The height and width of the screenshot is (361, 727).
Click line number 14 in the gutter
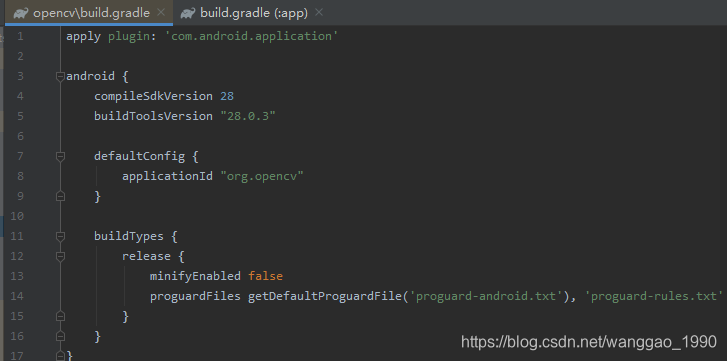pyautogui.click(x=16, y=296)
